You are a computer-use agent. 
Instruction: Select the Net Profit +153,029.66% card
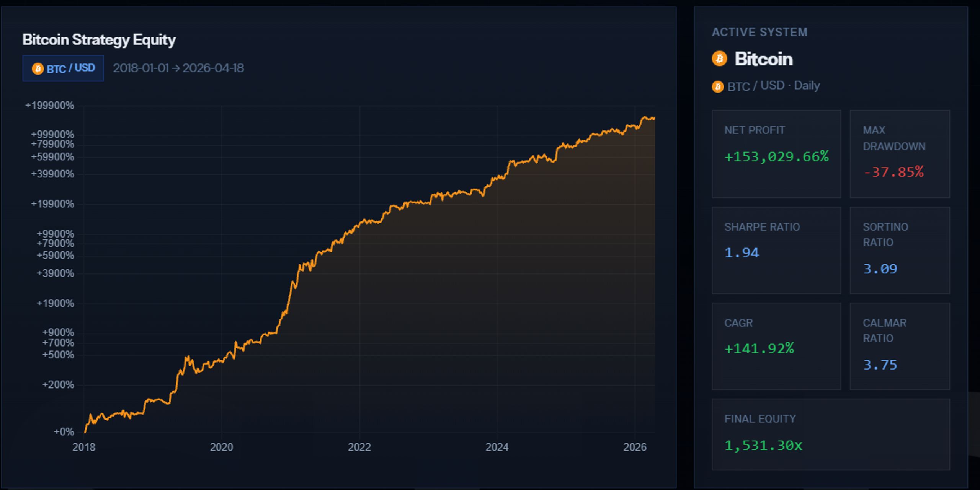pos(776,154)
